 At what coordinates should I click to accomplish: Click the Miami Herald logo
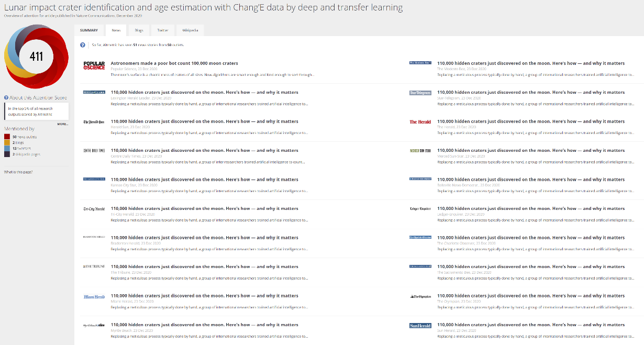pyautogui.click(x=94, y=297)
